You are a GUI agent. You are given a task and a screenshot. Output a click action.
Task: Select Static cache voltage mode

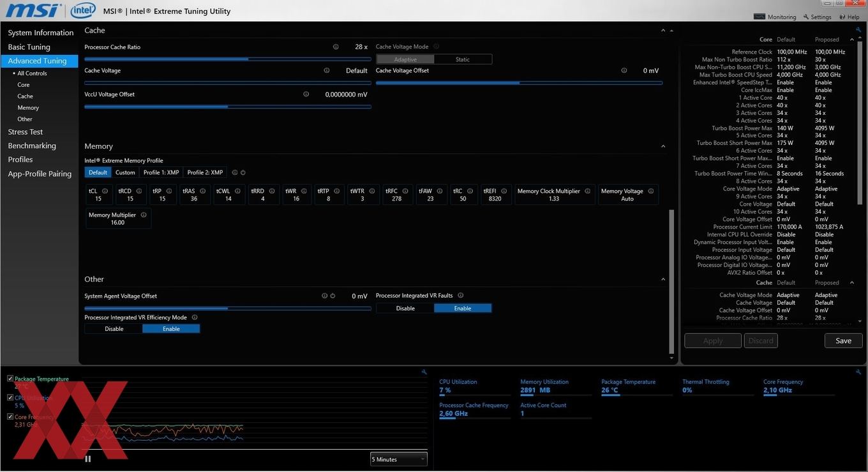pos(463,59)
